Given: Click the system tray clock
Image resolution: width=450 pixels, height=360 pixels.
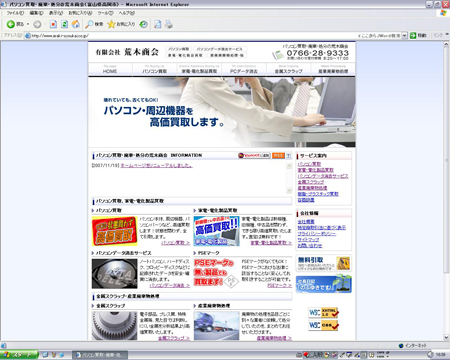Looking at the screenshot, I should [x=441, y=355].
